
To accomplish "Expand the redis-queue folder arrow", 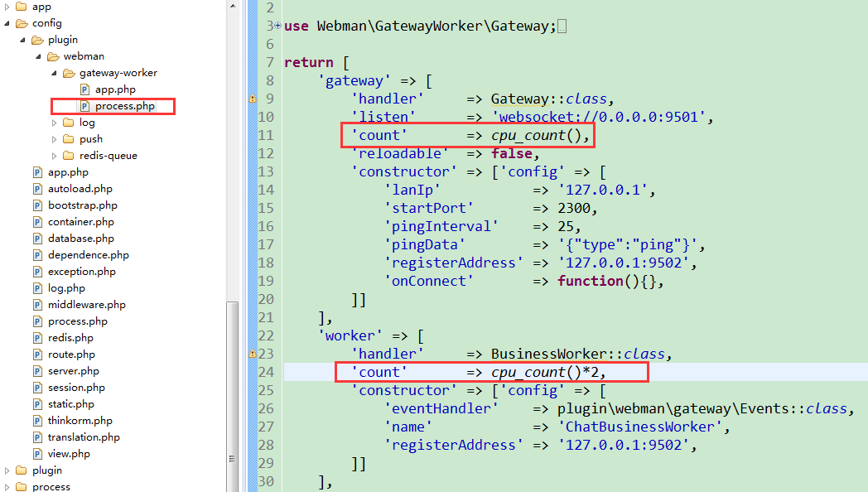I will click(55, 156).
